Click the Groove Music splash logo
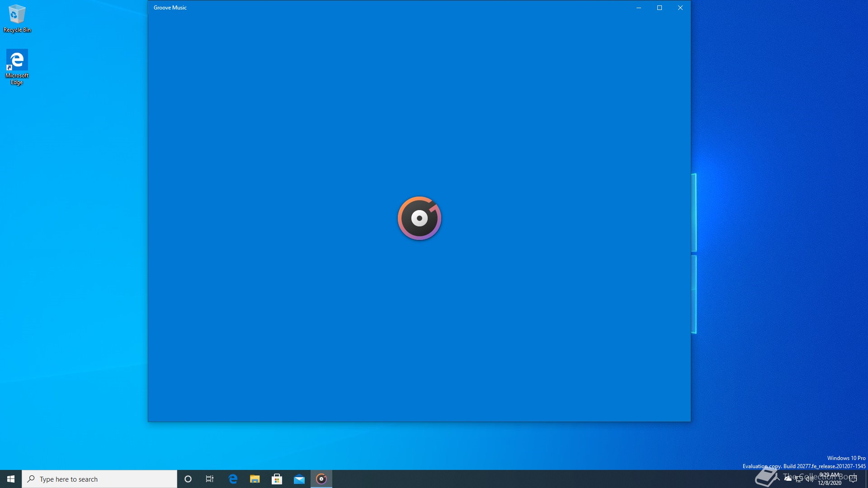The height and width of the screenshot is (488, 868). coord(419,218)
